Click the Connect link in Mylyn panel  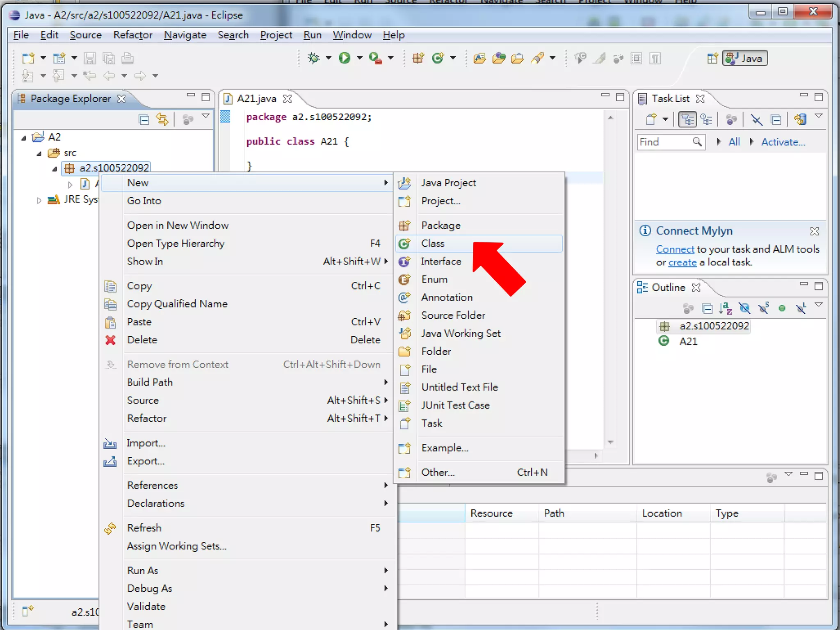click(x=675, y=249)
